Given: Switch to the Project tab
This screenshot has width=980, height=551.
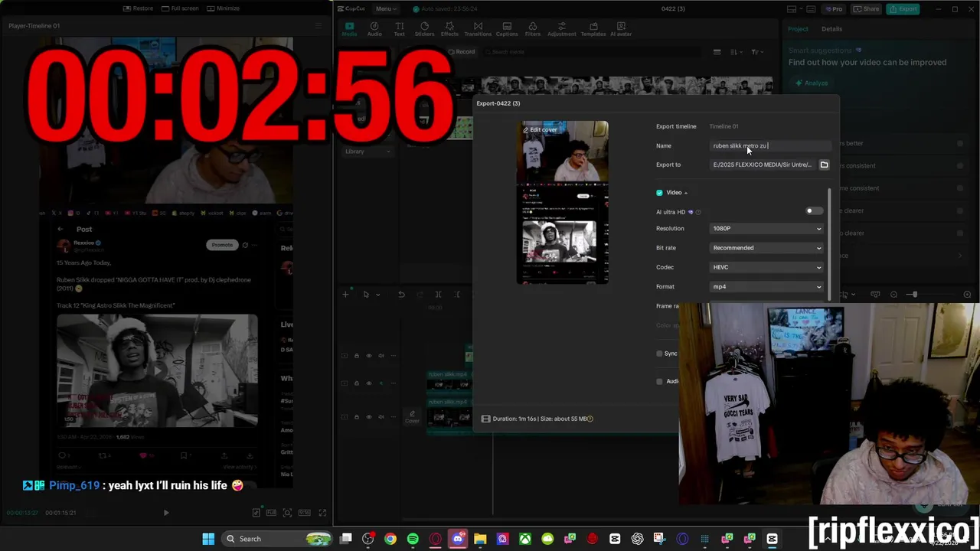Looking at the screenshot, I should point(798,29).
